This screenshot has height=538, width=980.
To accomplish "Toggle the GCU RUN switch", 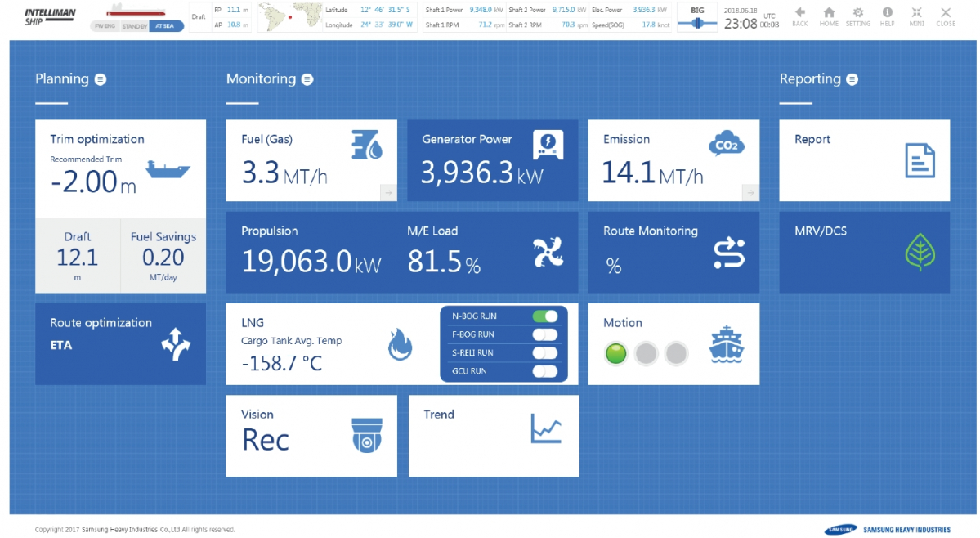I will point(544,371).
